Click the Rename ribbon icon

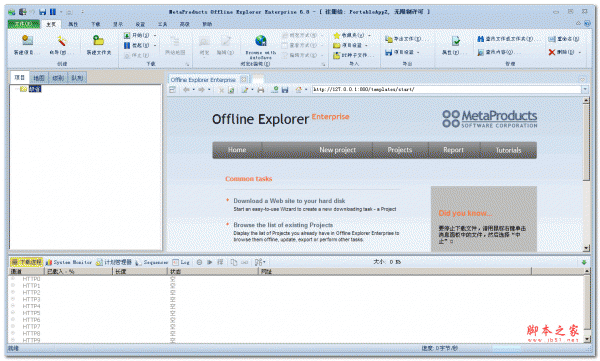(x=552, y=39)
